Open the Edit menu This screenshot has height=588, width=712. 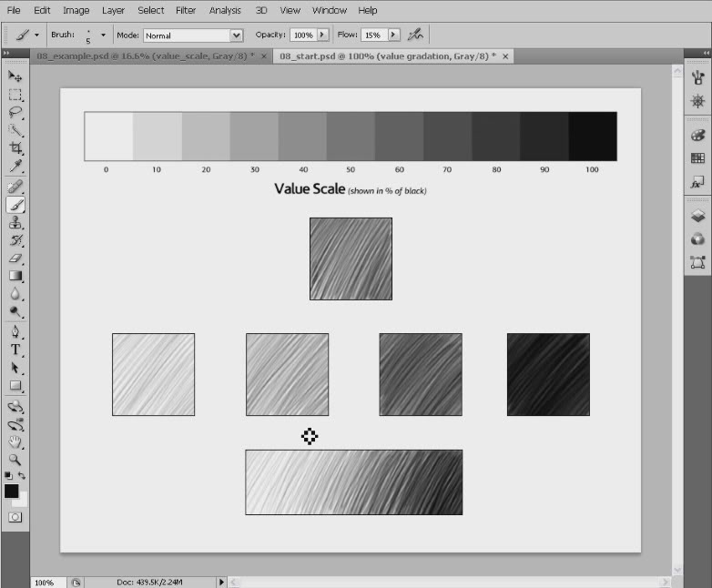point(42,10)
